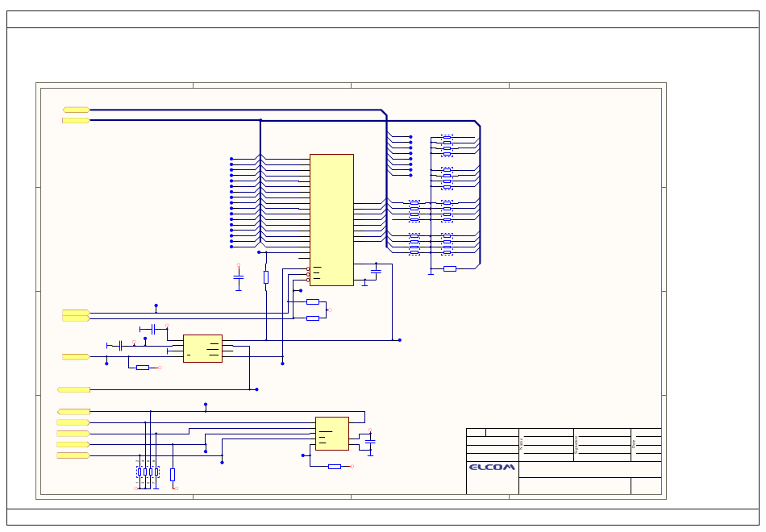766x532 pixels.
Task: Select the capacitor left of the main IC
Action: (x=238, y=277)
